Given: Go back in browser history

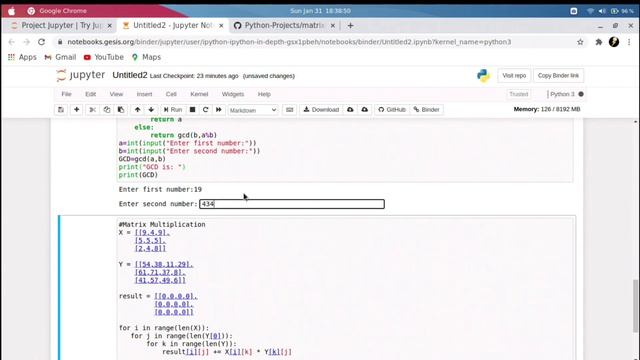Looking at the screenshot, I should 11,42.
